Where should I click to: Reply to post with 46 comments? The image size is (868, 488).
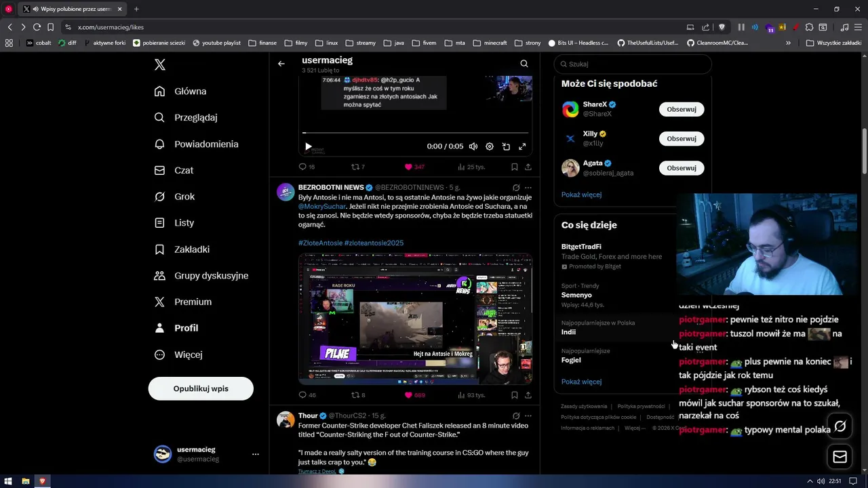307,395
